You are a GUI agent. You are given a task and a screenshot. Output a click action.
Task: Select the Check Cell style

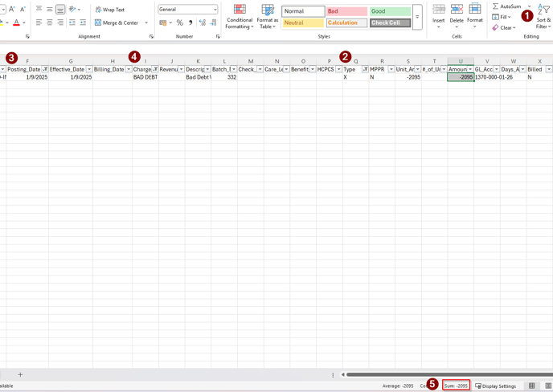[390, 23]
